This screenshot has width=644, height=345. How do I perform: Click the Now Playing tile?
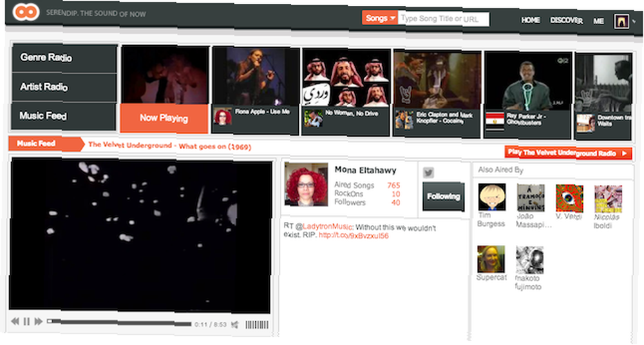(x=164, y=119)
